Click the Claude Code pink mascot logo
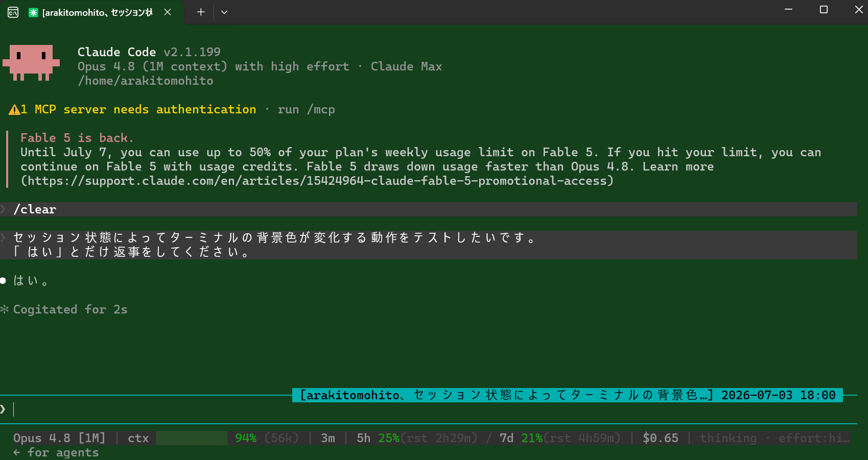Viewport: 868px width, 460px height. click(31, 63)
